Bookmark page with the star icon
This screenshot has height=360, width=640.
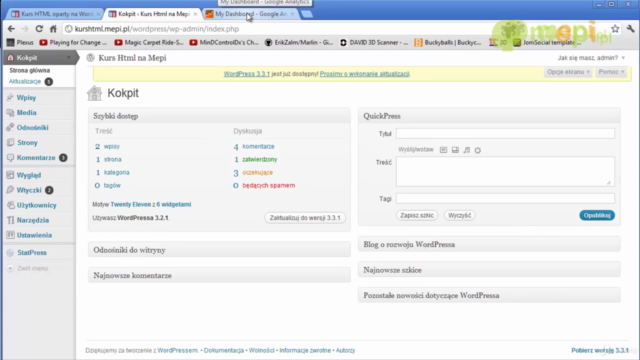615,29
